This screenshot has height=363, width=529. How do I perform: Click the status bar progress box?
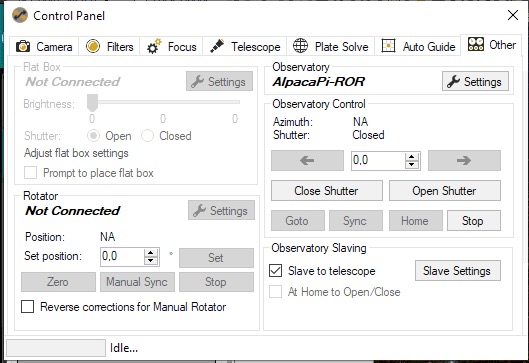tap(56, 348)
